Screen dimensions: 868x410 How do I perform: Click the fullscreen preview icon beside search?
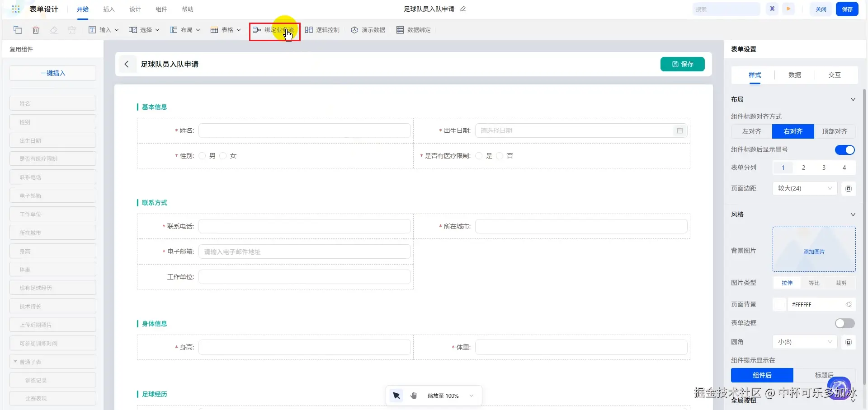coord(772,9)
